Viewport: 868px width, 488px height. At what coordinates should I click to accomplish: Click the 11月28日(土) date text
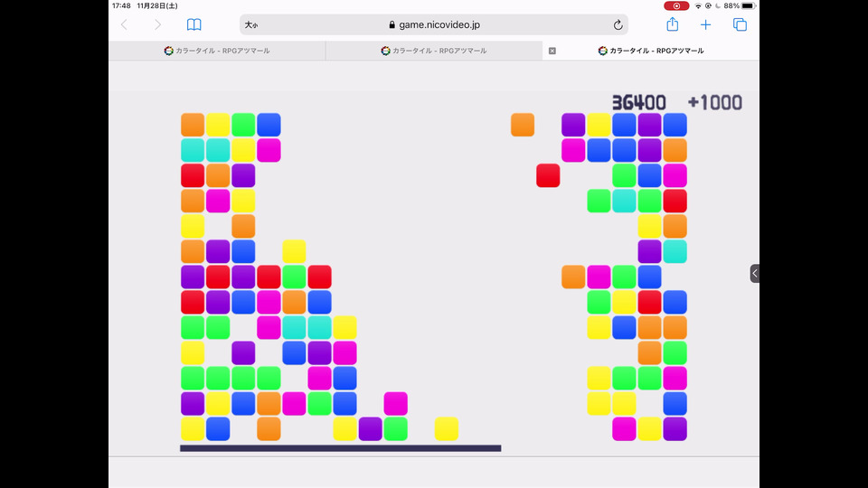coord(157,6)
